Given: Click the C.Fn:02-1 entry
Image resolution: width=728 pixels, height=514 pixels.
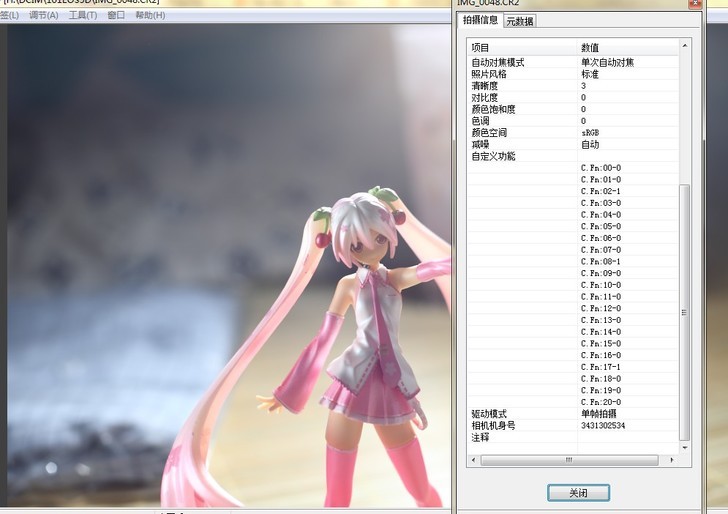Looking at the screenshot, I should click(601, 191).
